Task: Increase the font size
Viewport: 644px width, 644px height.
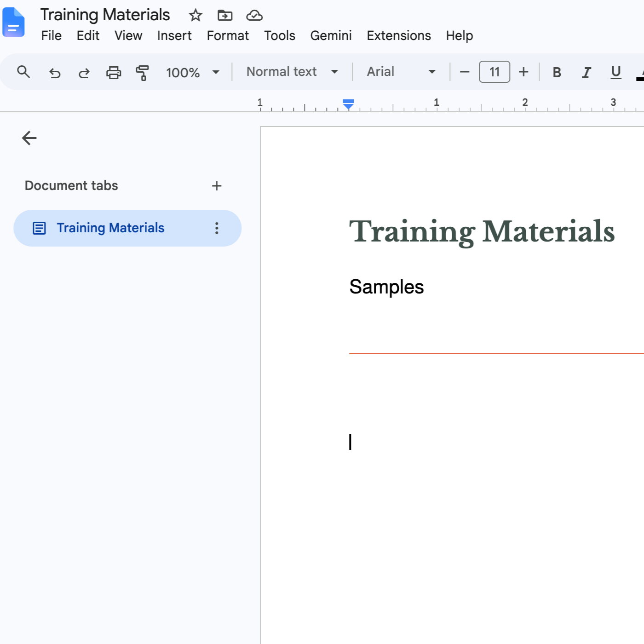Action: click(x=523, y=72)
